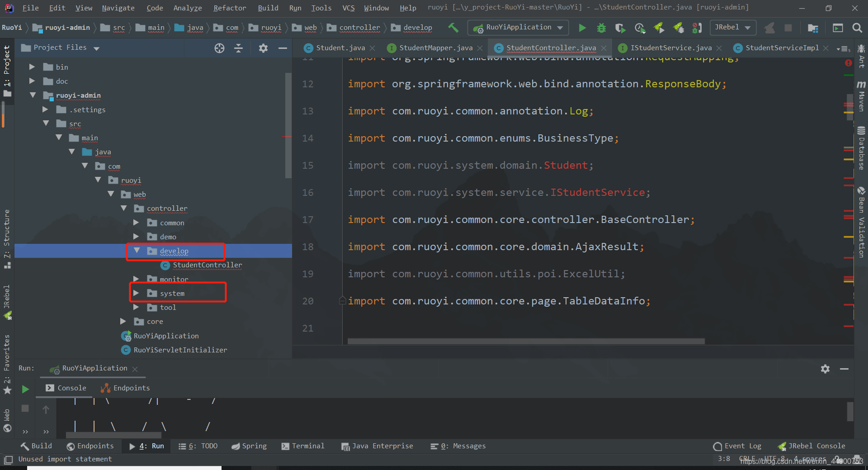Screen dimensions: 868x470
Task: Click the editor horizontal scrollbar
Action: tap(526, 341)
